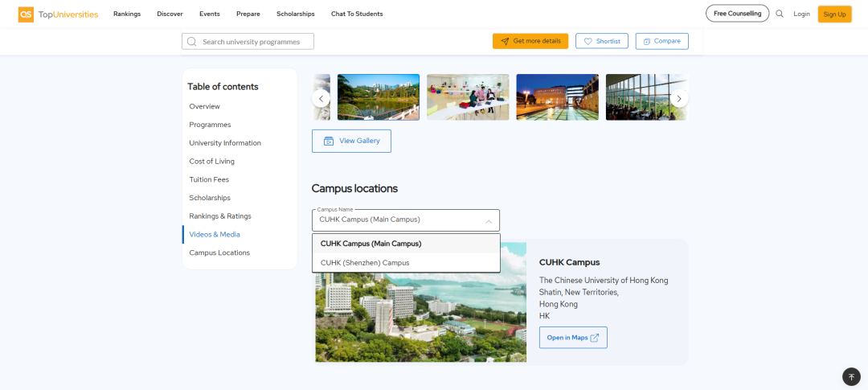The height and width of the screenshot is (390, 868).
Task: Click the Shatin, New Territories address line
Action: (x=579, y=292)
